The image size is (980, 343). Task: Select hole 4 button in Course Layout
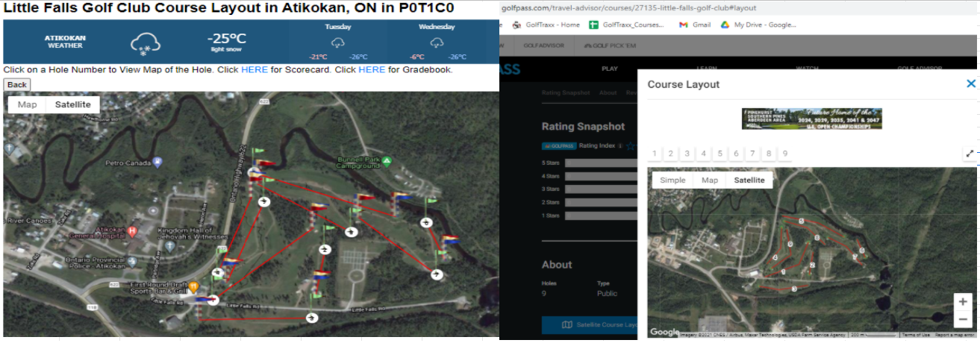tap(704, 154)
